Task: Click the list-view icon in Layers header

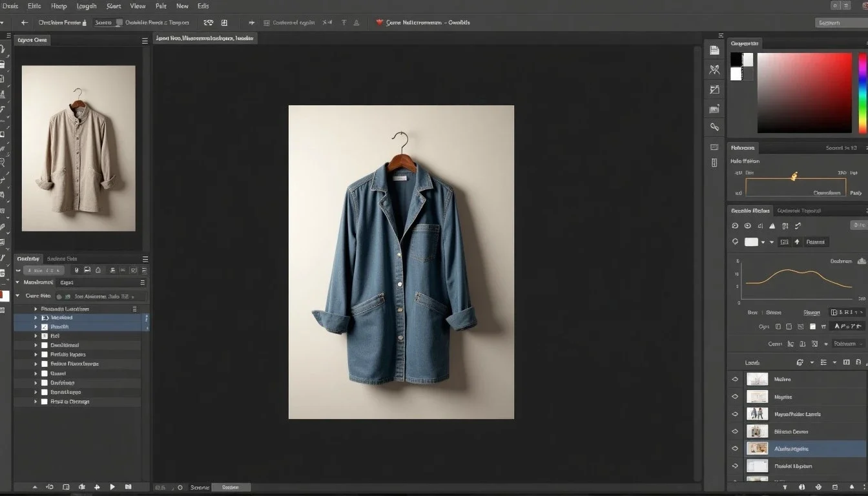Action: pos(823,363)
